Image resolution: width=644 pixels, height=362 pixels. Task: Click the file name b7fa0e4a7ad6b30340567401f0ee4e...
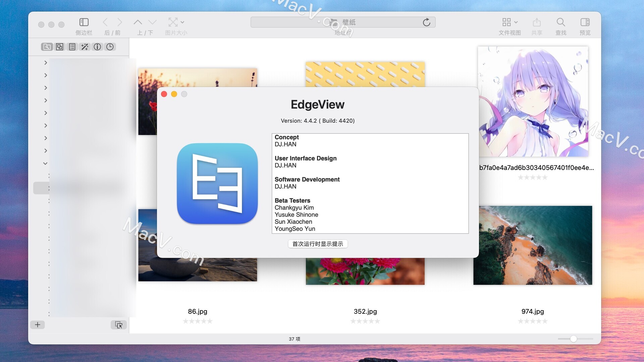click(536, 168)
